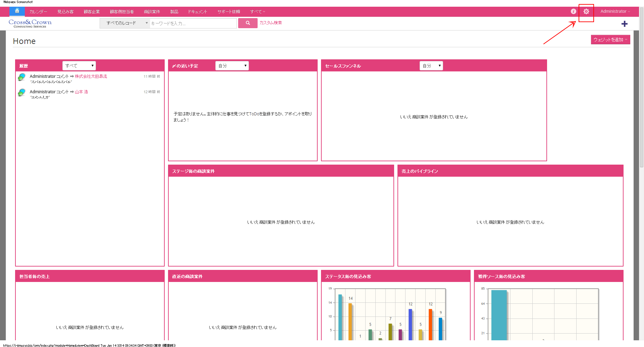Open the セールスファンネル user dropdown
Image resolution: width=644 pixels, height=347 pixels.
click(x=431, y=66)
